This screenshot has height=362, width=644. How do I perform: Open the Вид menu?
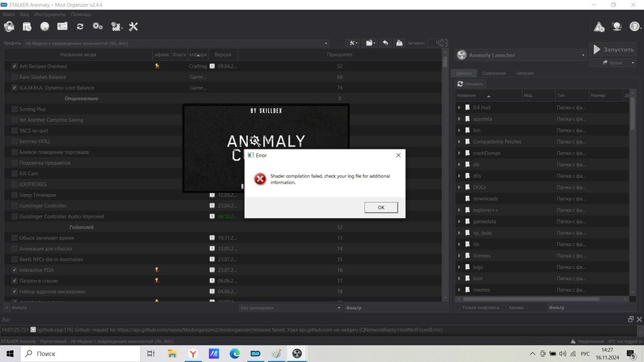click(x=24, y=14)
